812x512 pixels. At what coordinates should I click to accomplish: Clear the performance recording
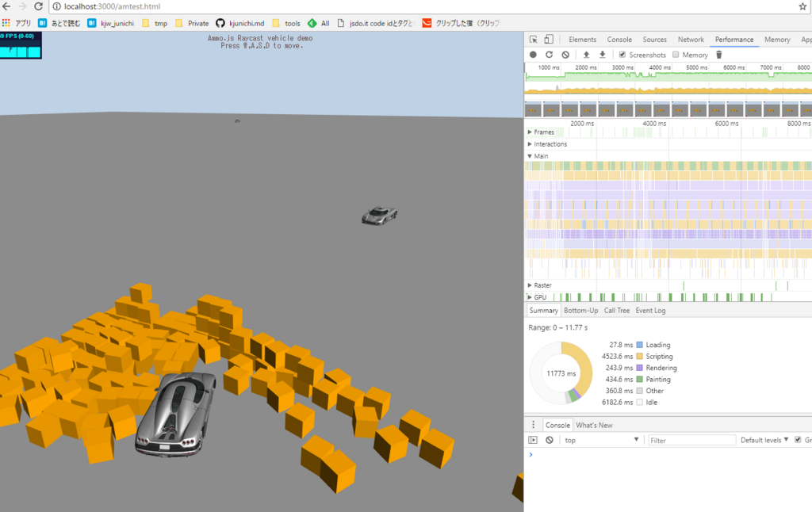[x=565, y=55]
